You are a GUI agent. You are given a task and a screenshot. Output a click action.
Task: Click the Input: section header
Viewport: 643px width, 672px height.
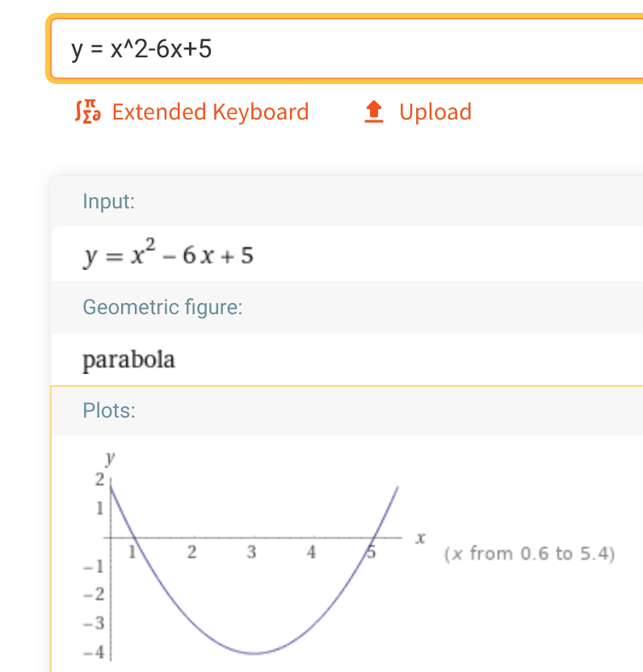point(109,201)
